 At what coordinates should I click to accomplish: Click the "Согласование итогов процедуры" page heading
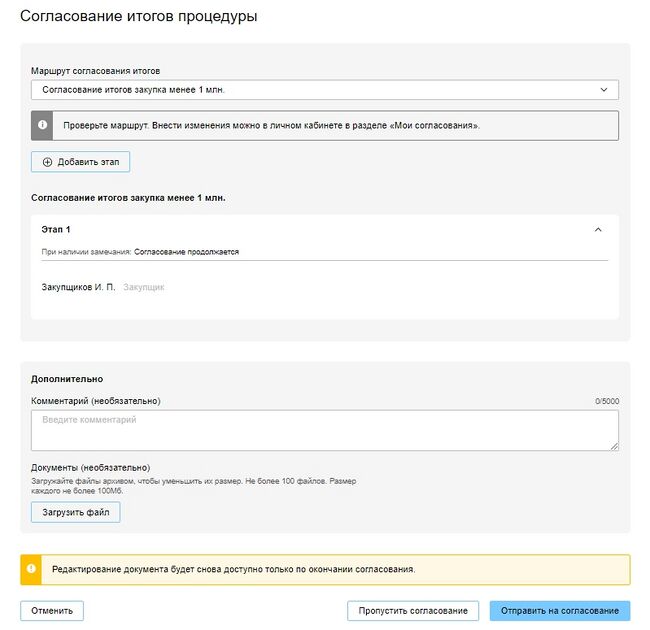[138, 17]
